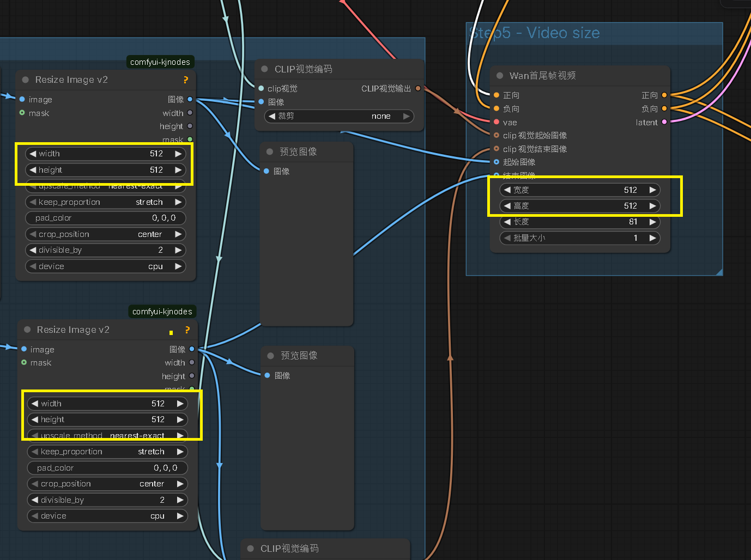The height and width of the screenshot is (560, 751).
Task: Click the comfyui-kjnodes badge above the upper Resize Image v2
Action: (x=160, y=62)
